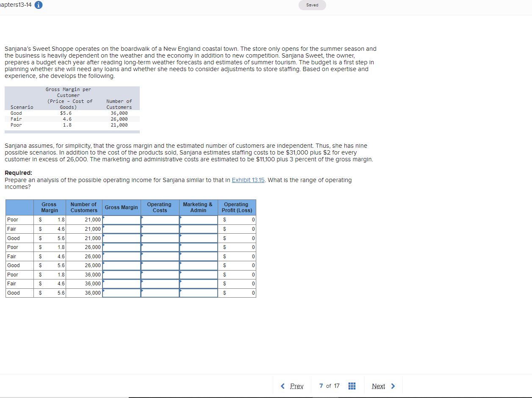Select Marketing & Admin input for Poor 21,000 row
The height and width of the screenshot is (398, 532).
[198, 220]
